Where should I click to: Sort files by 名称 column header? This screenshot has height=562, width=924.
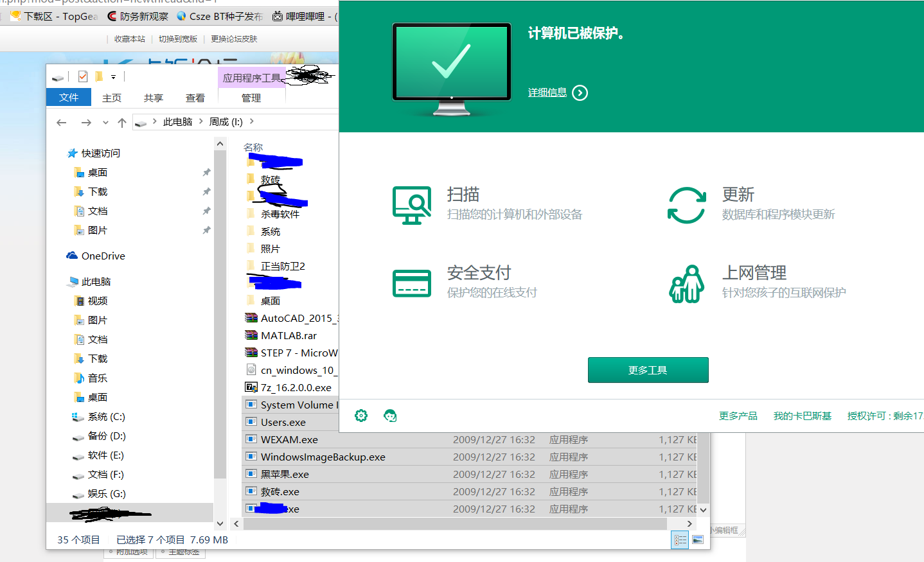(x=253, y=147)
